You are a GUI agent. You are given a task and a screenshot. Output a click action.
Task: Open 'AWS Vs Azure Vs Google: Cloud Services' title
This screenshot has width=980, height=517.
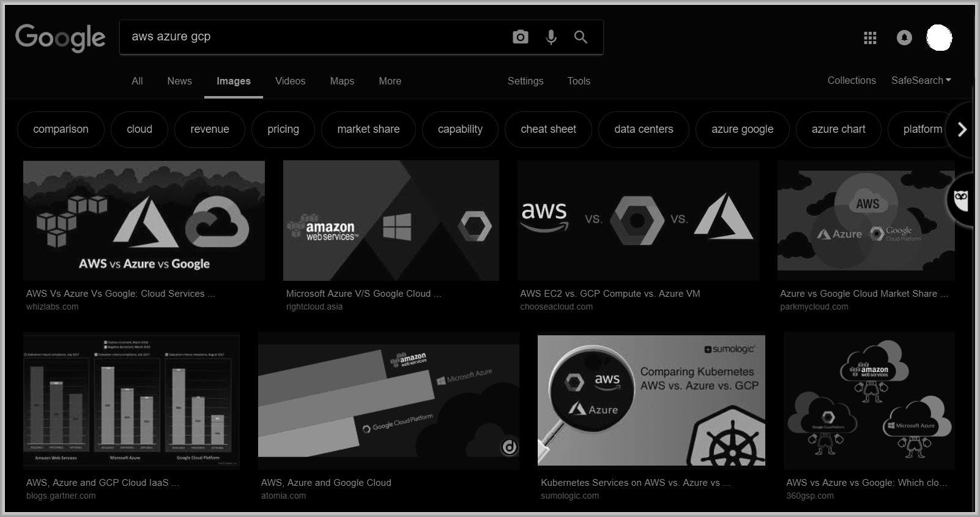(121, 294)
